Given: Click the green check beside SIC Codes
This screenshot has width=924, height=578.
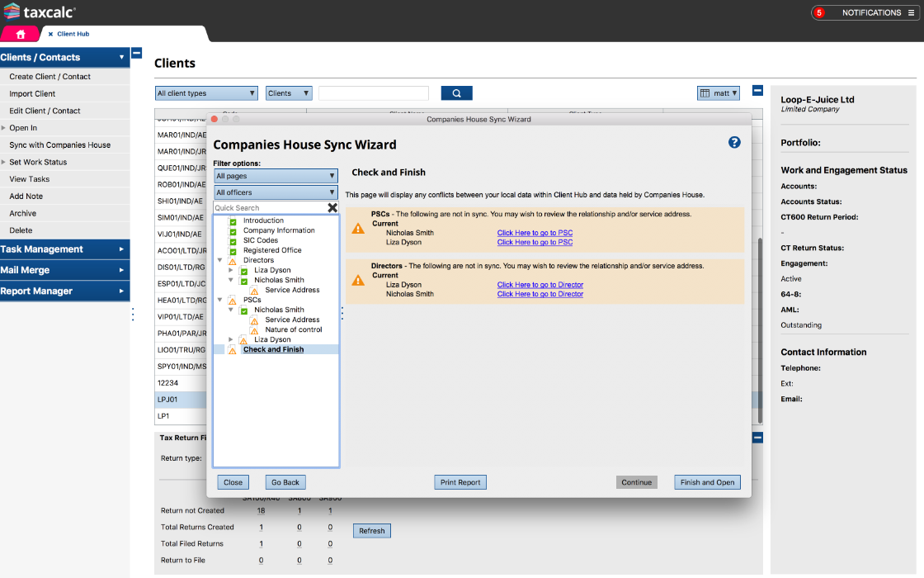Looking at the screenshot, I should (233, 240).
